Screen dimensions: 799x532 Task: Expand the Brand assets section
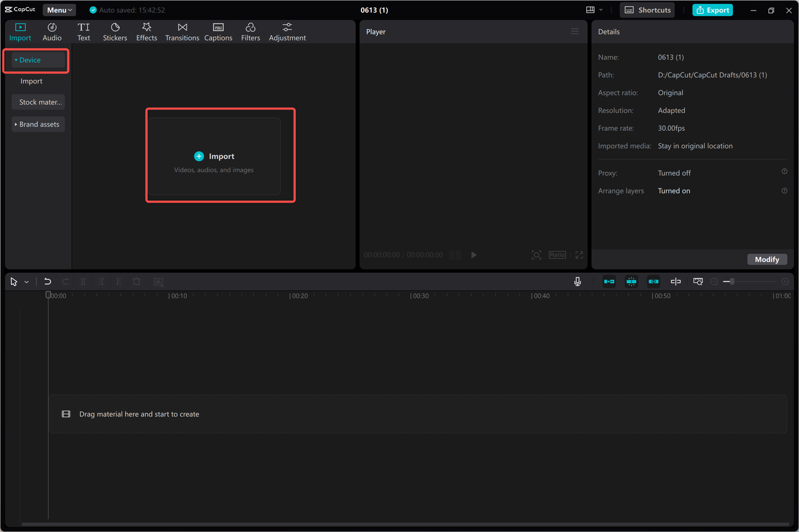click(x=38, y=124)
